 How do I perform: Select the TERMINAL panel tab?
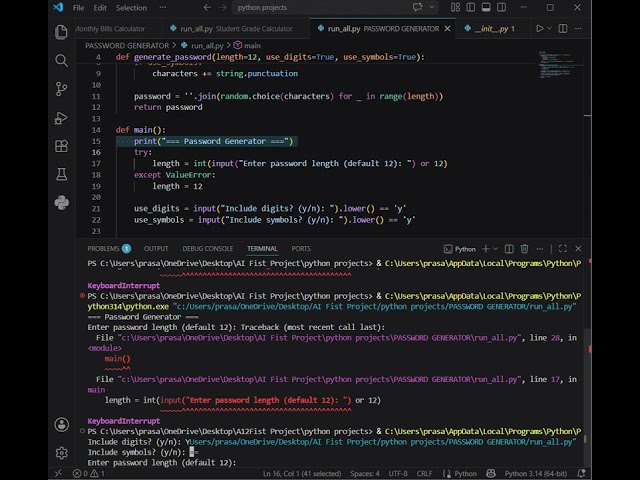click(x=262, y=249)
